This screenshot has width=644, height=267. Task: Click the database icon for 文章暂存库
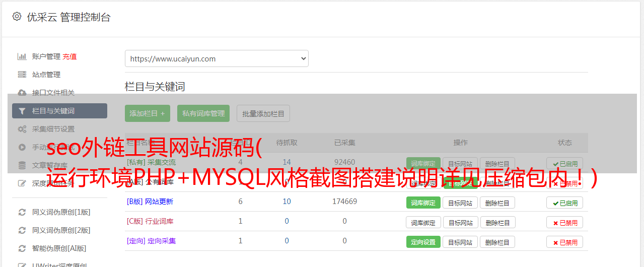click(x=22, y=165)
